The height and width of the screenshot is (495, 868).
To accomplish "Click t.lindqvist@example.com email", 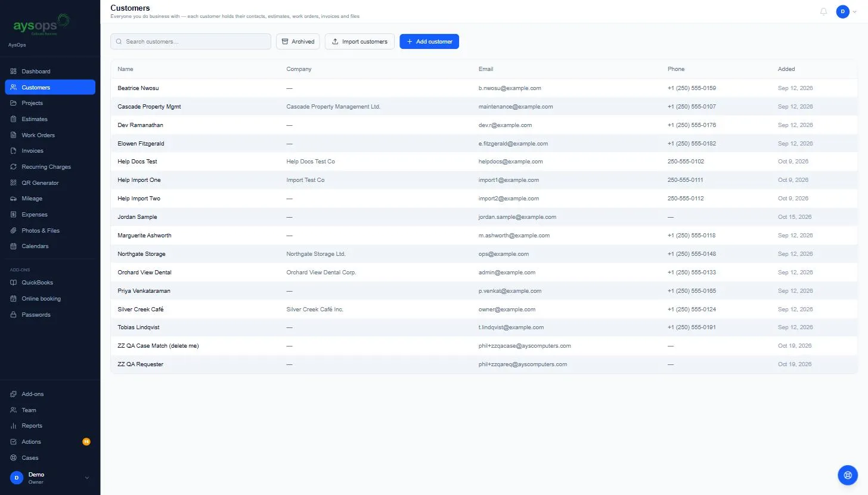I will point(511,327).
